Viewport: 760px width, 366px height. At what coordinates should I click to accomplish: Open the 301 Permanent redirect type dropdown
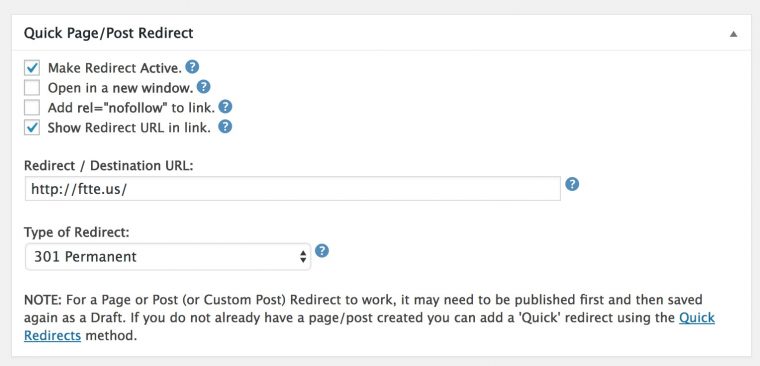168,256
